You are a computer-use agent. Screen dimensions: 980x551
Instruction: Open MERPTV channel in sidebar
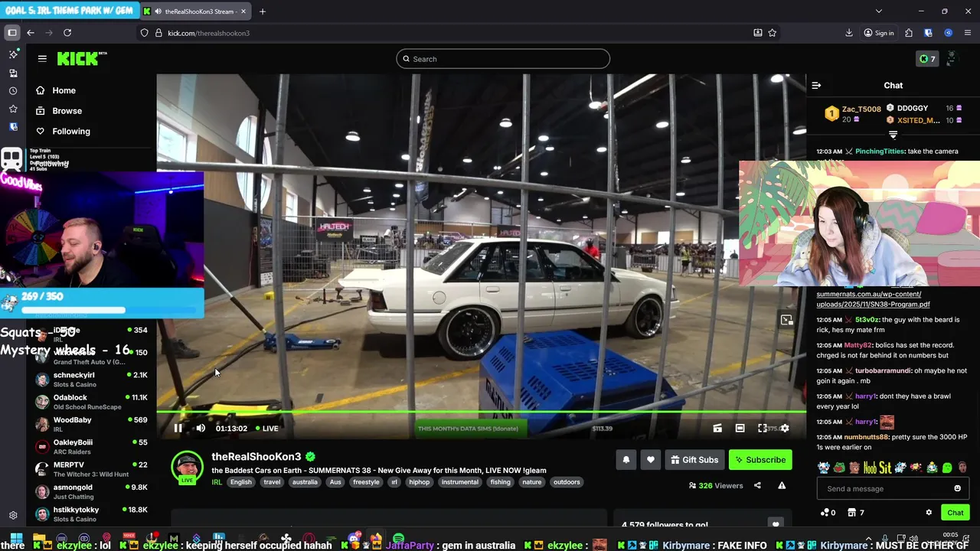tap(92, 469)
